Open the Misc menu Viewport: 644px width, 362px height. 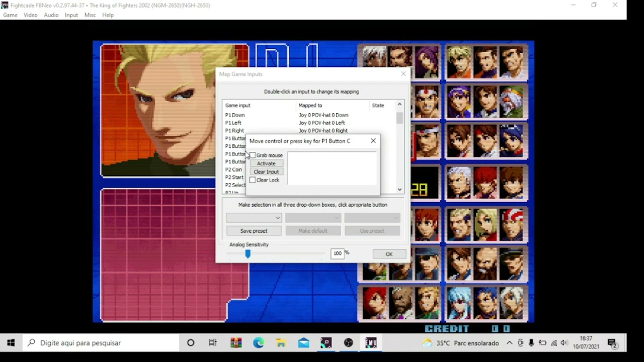pyautogui.click(x=90, y=15)
